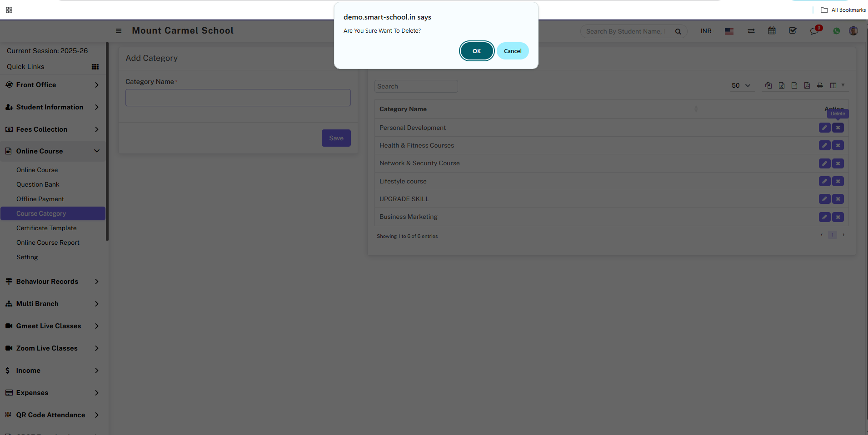Open the task checklist icon
This screenshot has height=435, width=868.
pos(793,31)
